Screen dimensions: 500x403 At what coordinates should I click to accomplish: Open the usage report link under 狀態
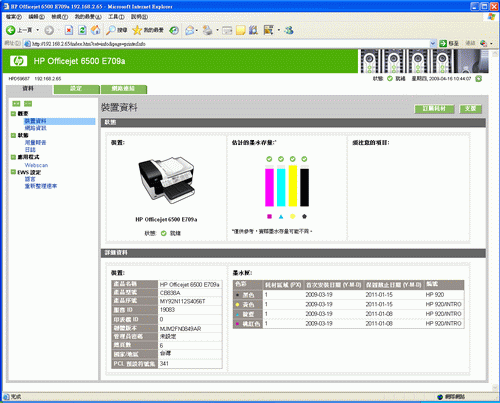(x=35, y=143)
